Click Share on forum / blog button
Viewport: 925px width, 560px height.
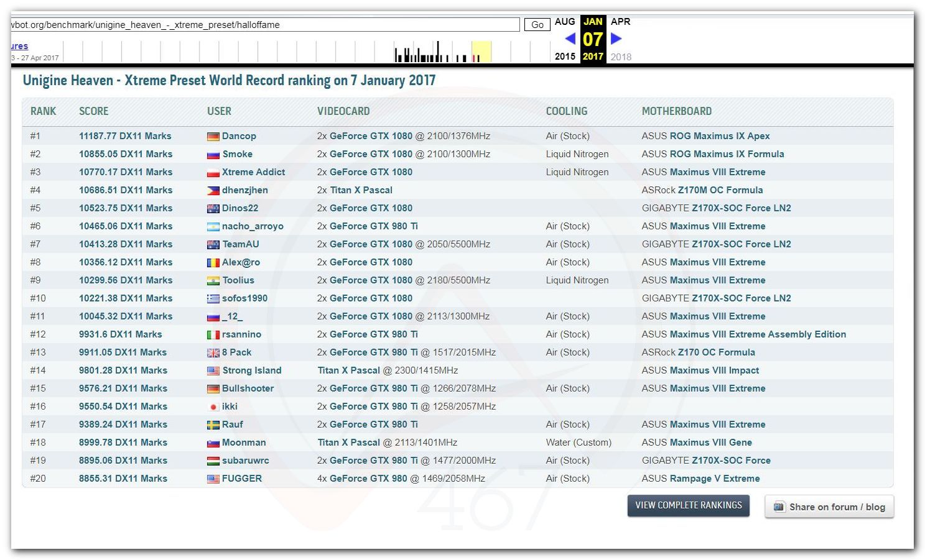(x=829, y=507)
